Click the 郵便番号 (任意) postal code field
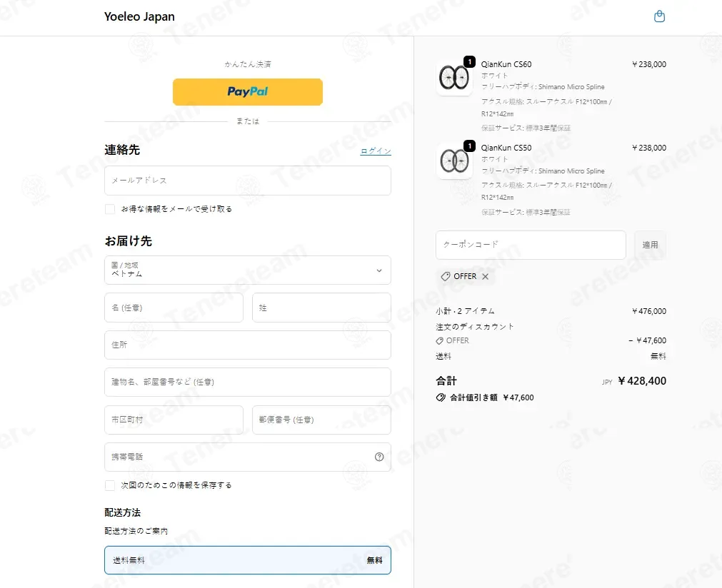 point(321,420)
